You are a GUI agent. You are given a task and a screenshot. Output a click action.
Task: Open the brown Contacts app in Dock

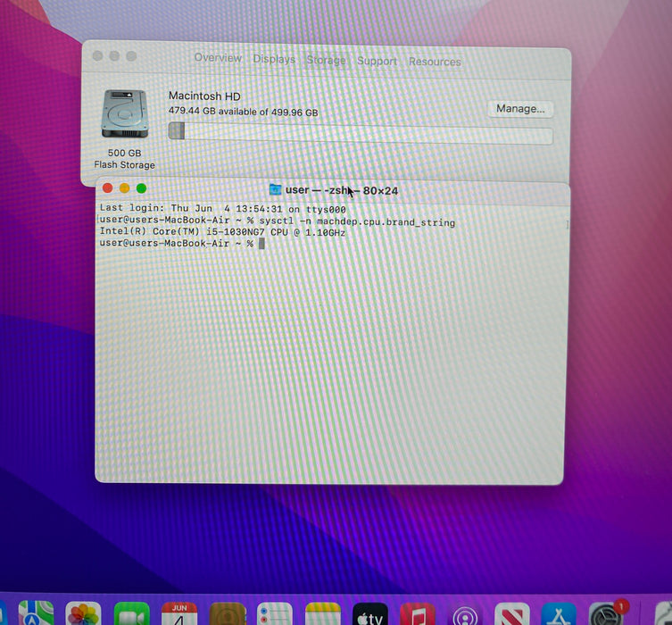click(228, 614)
